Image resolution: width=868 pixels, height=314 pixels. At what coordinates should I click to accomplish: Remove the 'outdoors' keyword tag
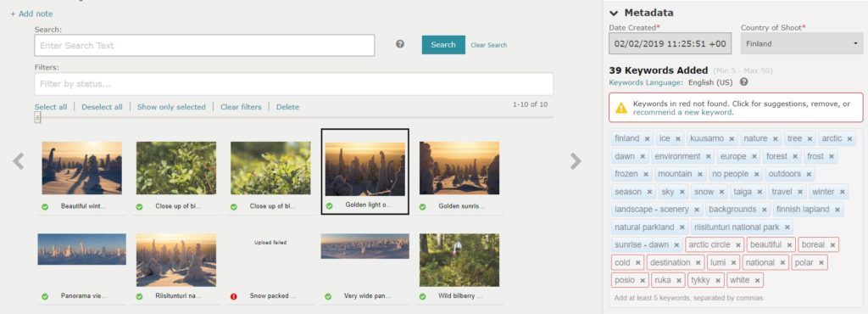point(809,175)
